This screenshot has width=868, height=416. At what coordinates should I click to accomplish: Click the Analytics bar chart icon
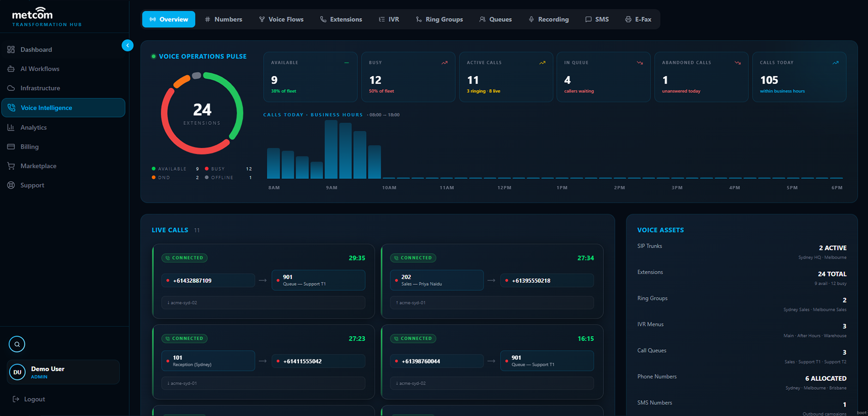tap(11, 127)
